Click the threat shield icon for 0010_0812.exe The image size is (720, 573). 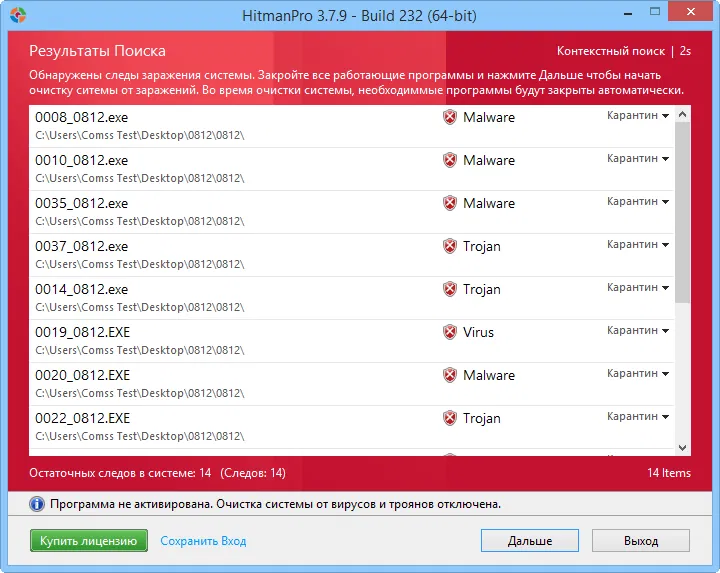pyautogui.click(x=450, y=160)
